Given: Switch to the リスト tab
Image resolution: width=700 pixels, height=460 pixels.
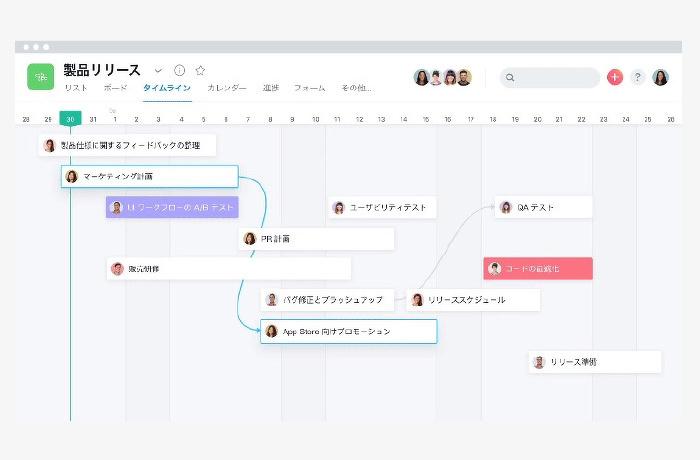Looking at the screenshot, I should click(x=76, y=89).
